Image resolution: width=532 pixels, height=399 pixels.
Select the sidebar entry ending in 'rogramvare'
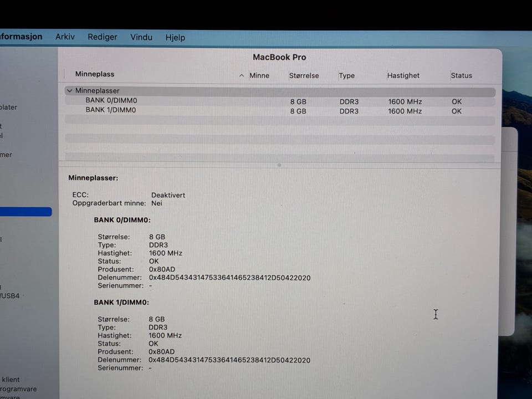pyautogui.click(x=18, y=389)
